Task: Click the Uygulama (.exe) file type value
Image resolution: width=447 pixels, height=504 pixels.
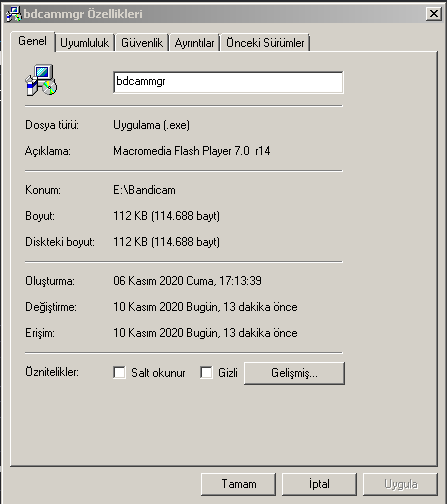Action: tap(151, 125)
